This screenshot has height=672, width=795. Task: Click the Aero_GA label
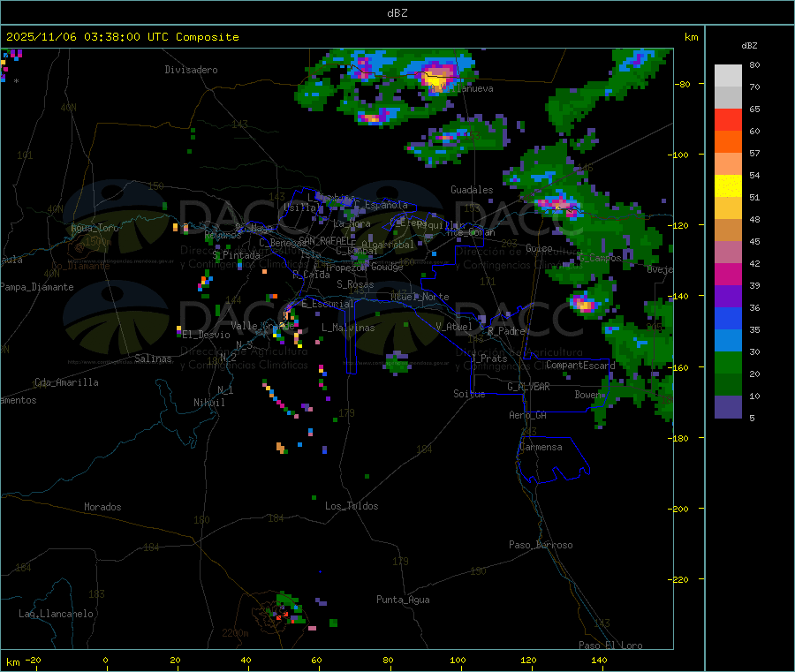528,415
